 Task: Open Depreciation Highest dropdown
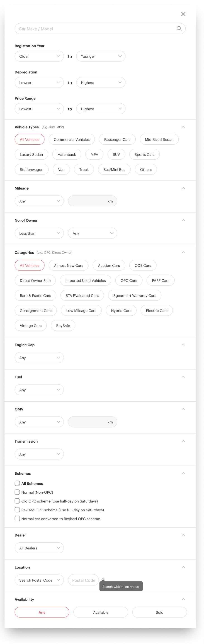101,83
